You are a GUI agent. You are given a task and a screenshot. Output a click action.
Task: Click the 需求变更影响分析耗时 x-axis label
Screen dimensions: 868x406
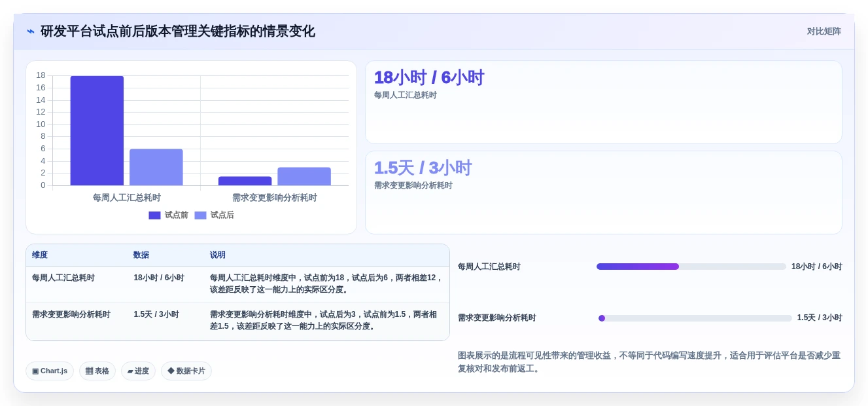point(275,197)
